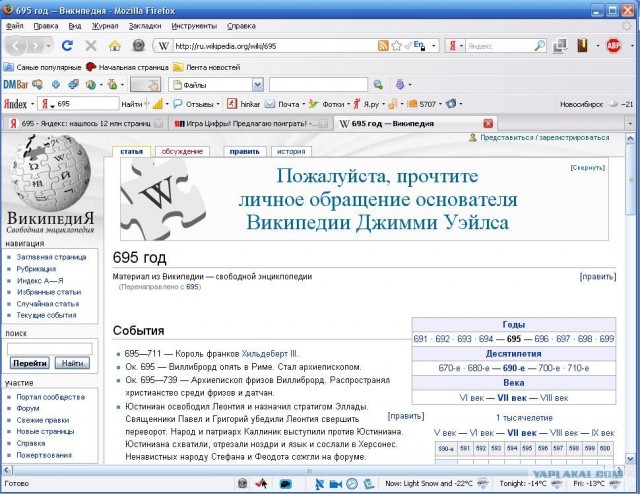
Task: Open the history dropdown next to Forward arrow
Action: 49,46
